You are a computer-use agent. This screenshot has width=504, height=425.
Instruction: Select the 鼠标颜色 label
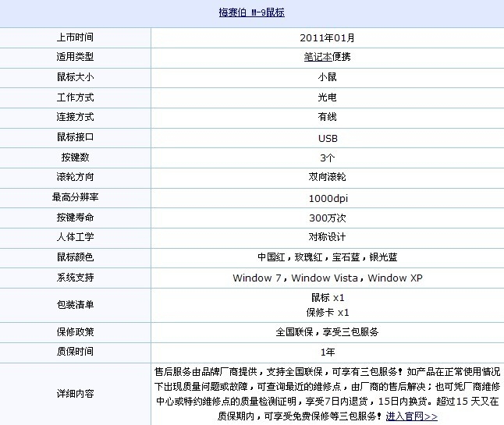click(x=75, y=257)
